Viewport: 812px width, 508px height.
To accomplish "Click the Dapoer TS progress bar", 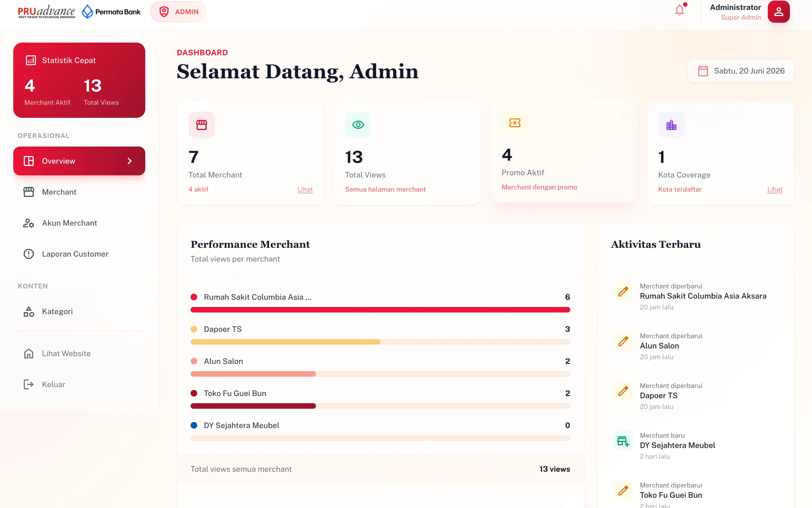I will (380, 342).
